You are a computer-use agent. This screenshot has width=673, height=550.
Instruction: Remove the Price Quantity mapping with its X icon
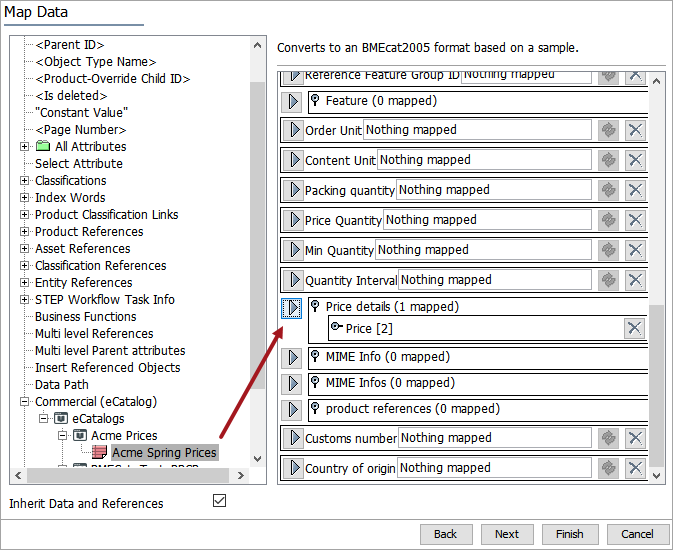(635, 220)
